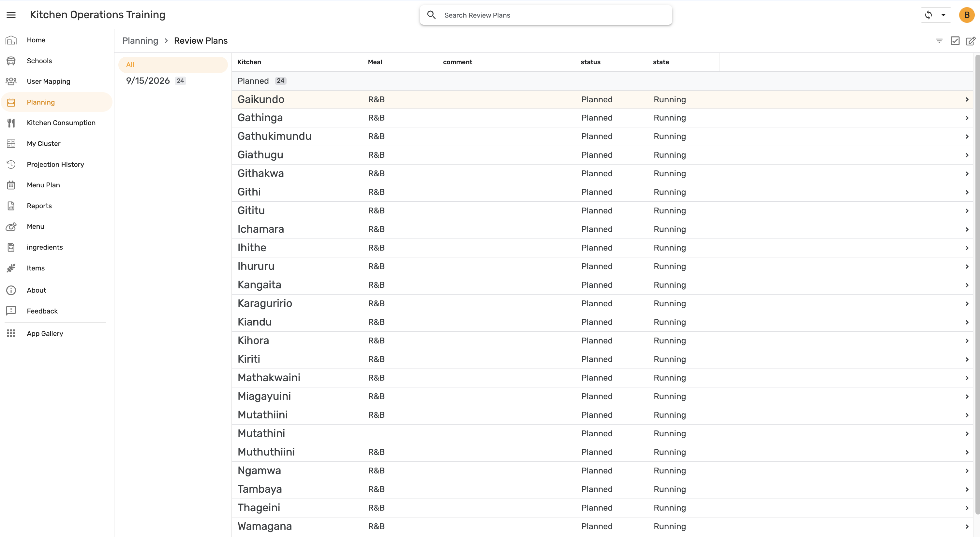
Task: Focus the Search Review Plans field
Action: (x=545, y=15)
